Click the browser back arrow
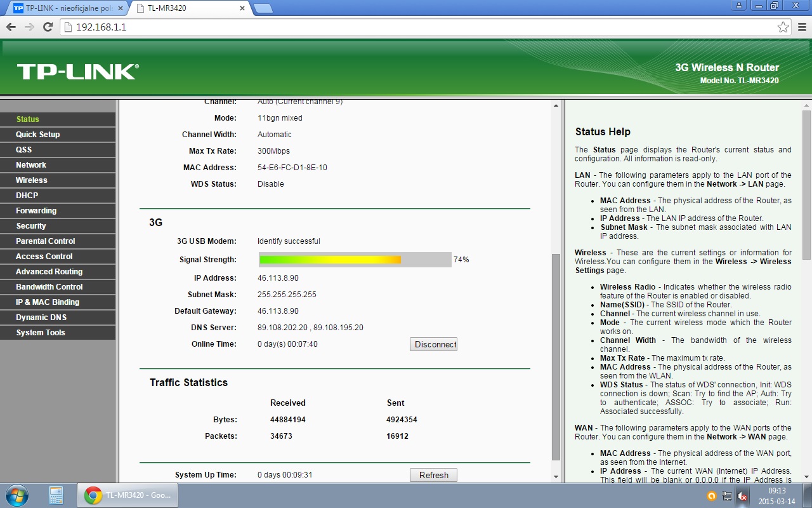This screenshot has height=508, width=812. point(11,27)
